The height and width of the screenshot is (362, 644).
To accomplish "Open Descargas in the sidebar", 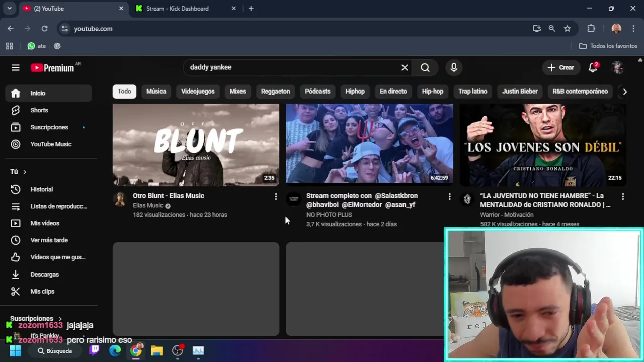I will (x=49, y=275).
